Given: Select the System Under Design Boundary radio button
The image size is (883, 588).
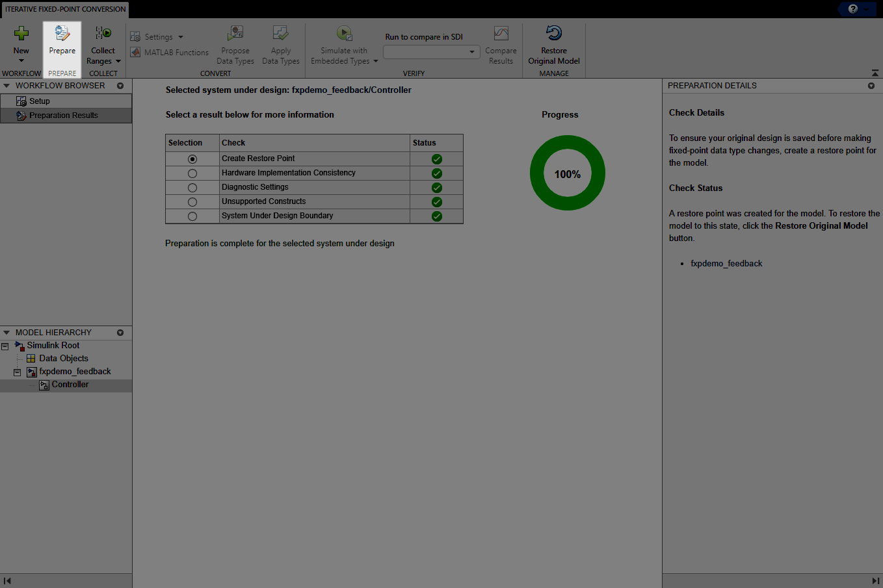Looking at the screenshot, I should [x=192, y=216].
